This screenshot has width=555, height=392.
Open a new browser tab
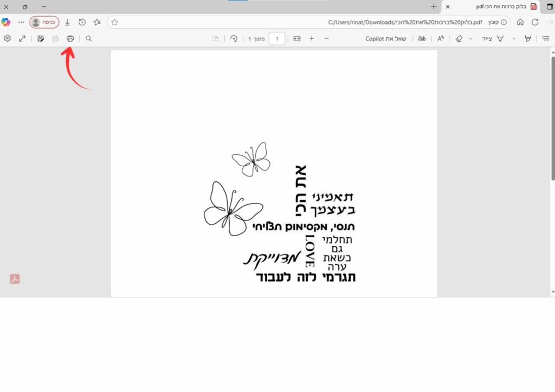[433, 6]
